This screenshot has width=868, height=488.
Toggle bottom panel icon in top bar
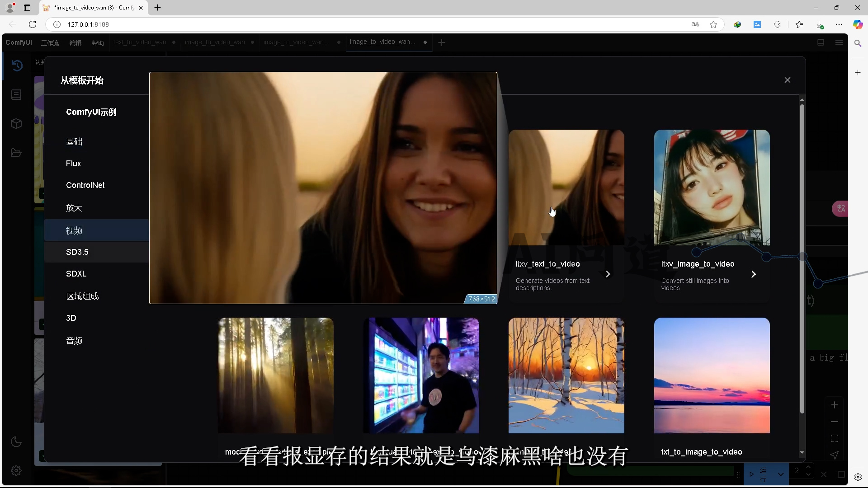[821, 42]
